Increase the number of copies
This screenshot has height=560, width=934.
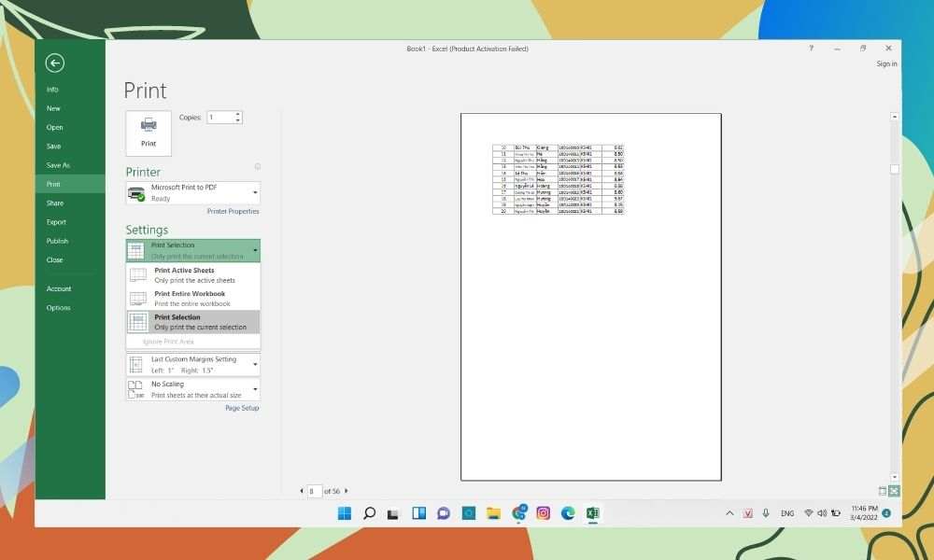238,115
